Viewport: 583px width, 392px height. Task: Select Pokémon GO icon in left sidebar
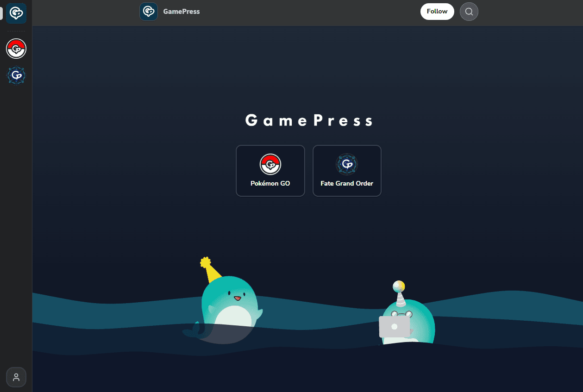pos(16,49)
